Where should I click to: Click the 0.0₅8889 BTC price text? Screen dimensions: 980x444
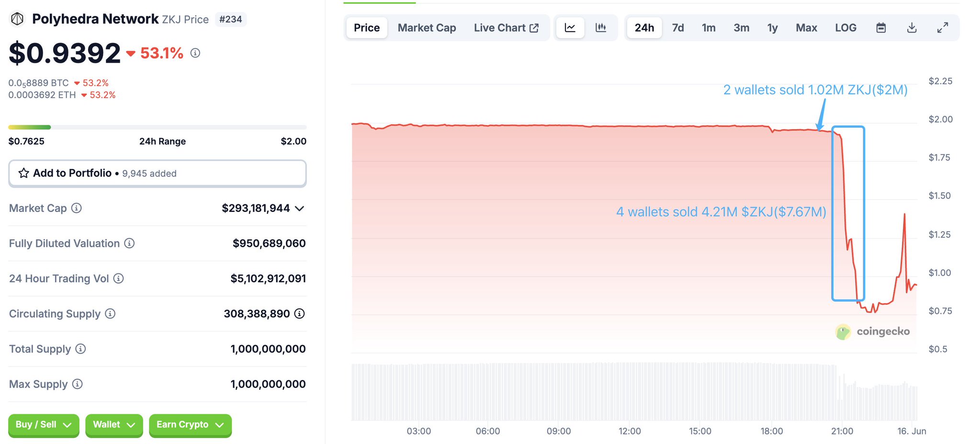click(38, 83)
